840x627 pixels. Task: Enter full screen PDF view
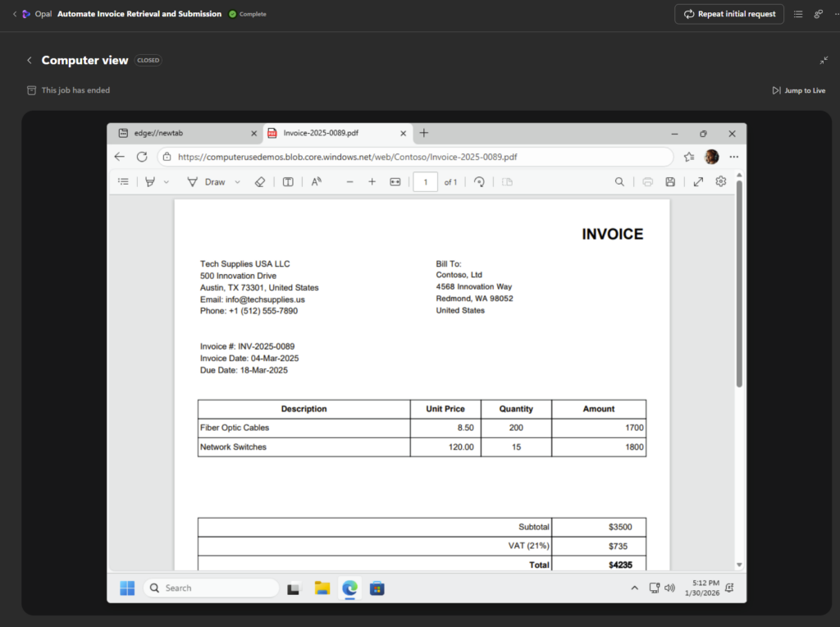point(698,182)
